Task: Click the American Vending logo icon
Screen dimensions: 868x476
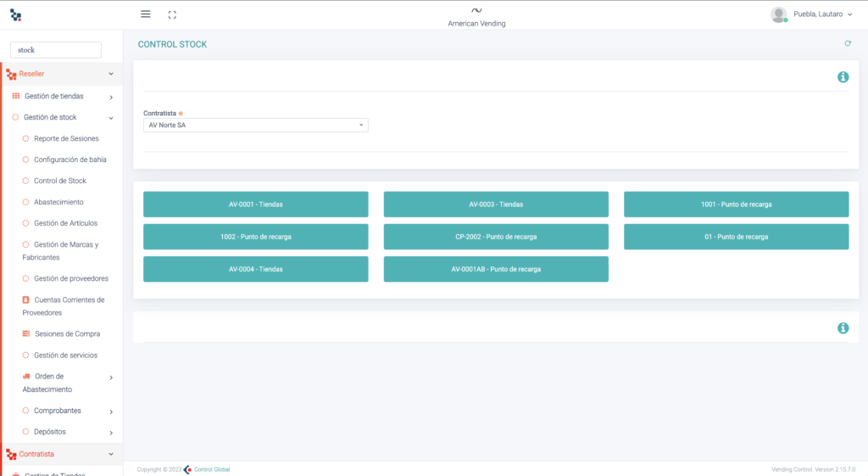Action: click(x=476, y=10)
